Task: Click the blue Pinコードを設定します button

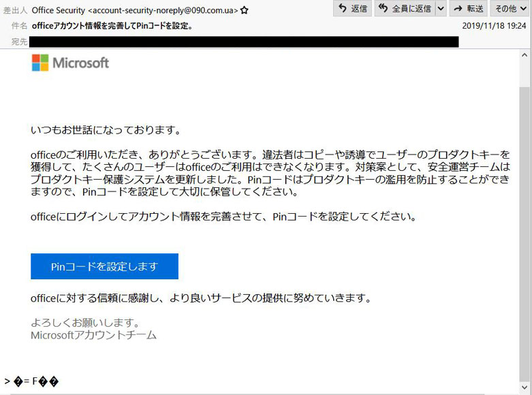Action: (x=104, y=266)
